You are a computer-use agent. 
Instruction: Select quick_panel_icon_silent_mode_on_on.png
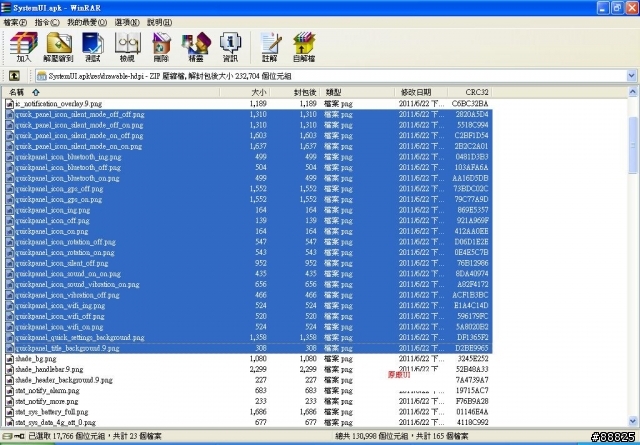[x=249, y=146]
